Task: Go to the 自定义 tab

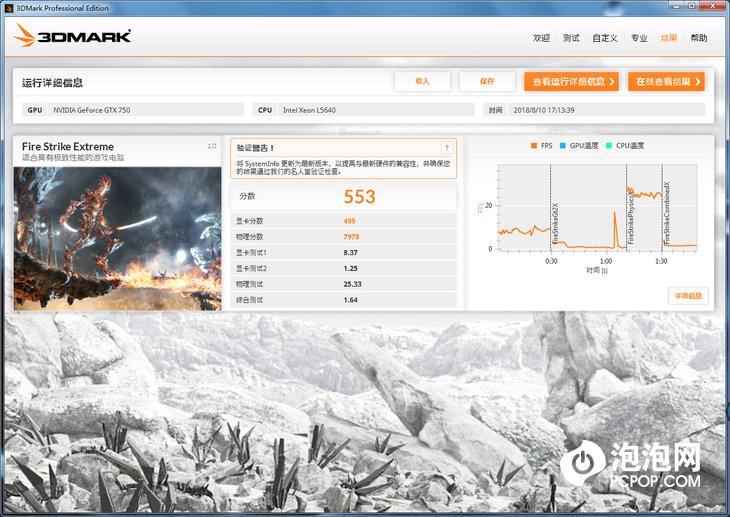Action: (x=605, y=38)
